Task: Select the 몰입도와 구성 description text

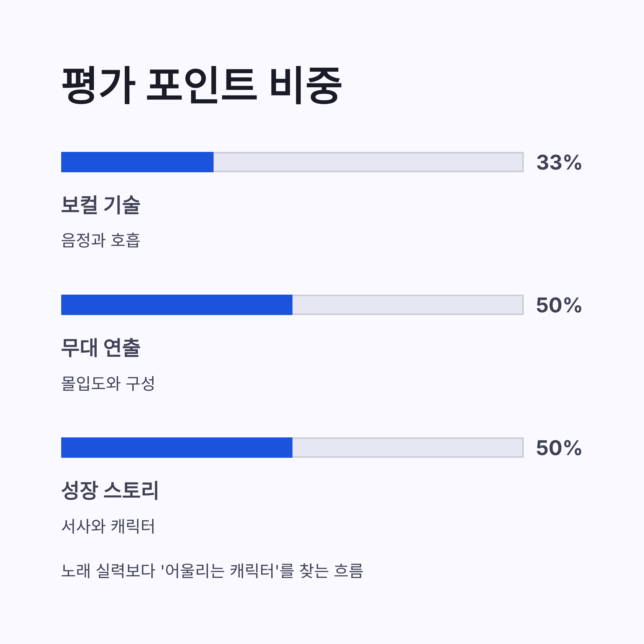Action: [108, 383]
